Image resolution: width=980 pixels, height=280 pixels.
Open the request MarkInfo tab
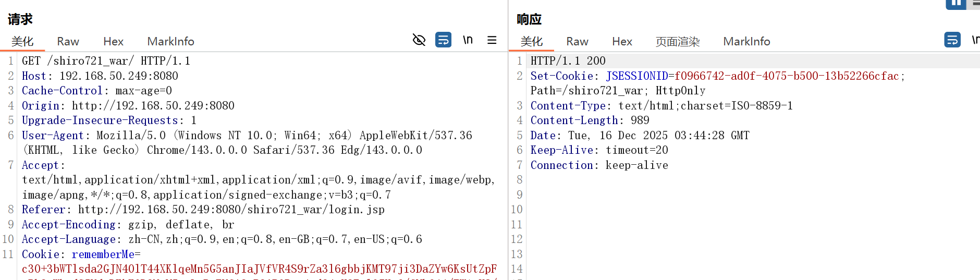(170, 41)
